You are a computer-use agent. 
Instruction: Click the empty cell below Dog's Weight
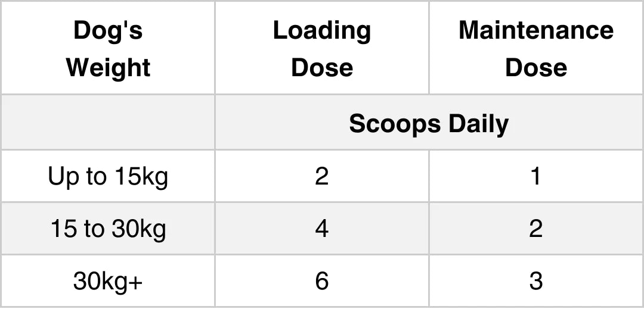pos(108,122)
